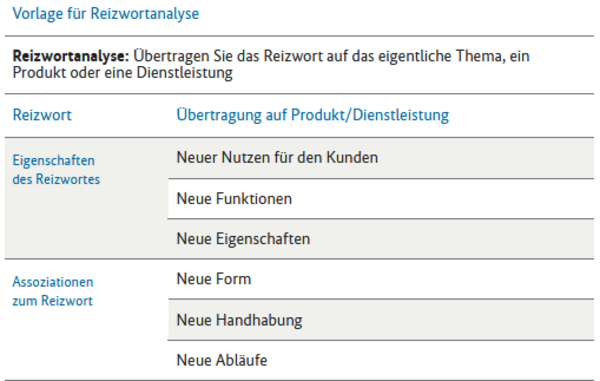Click the word 'Reizwortes' in left column

pyautogui.click(x=68, y=179)
